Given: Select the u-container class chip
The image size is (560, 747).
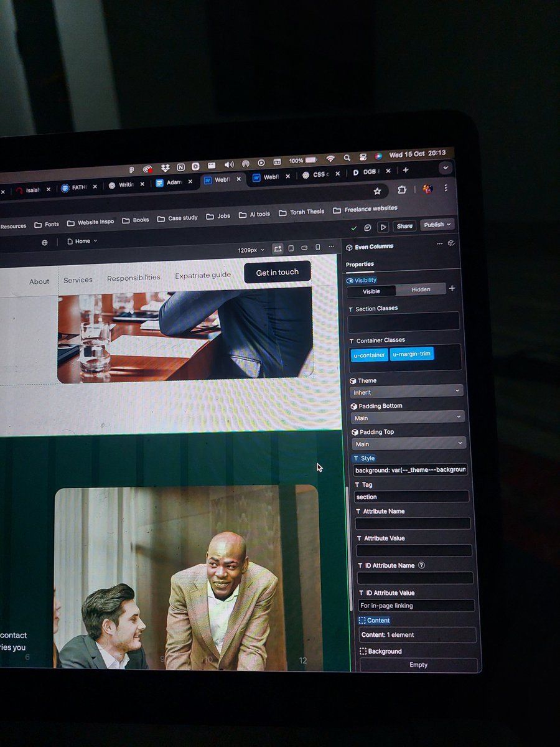Looking at the screenshot, I should click(x=370, y=355).
